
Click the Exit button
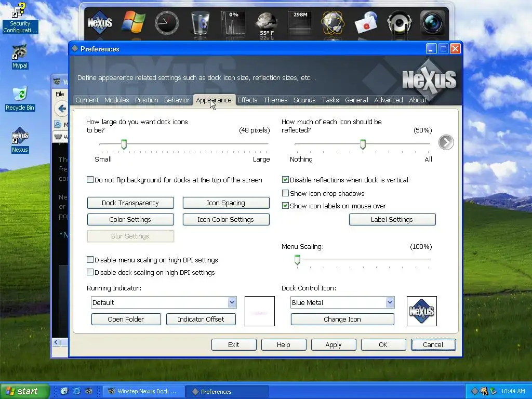click(234, 345)
